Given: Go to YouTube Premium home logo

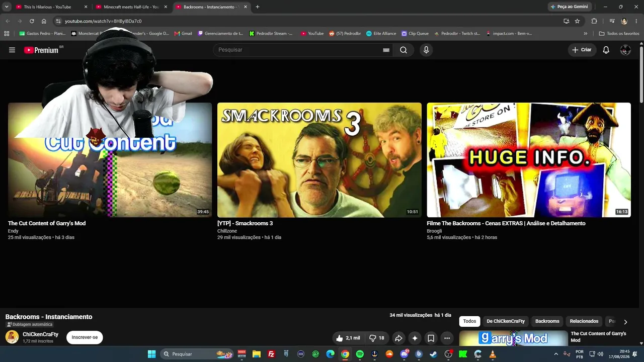Looking at the screenshot, I should pyautogui.click(x=41, y=50).
